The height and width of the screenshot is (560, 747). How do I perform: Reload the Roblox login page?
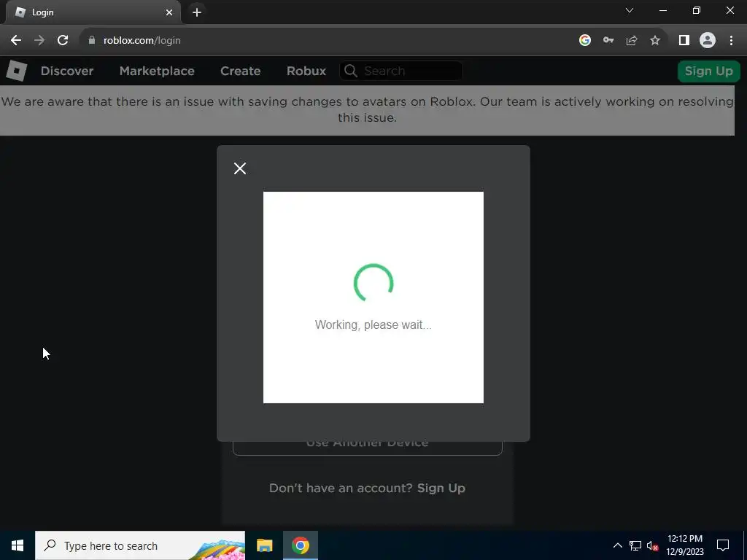click(x=63, y=41)
